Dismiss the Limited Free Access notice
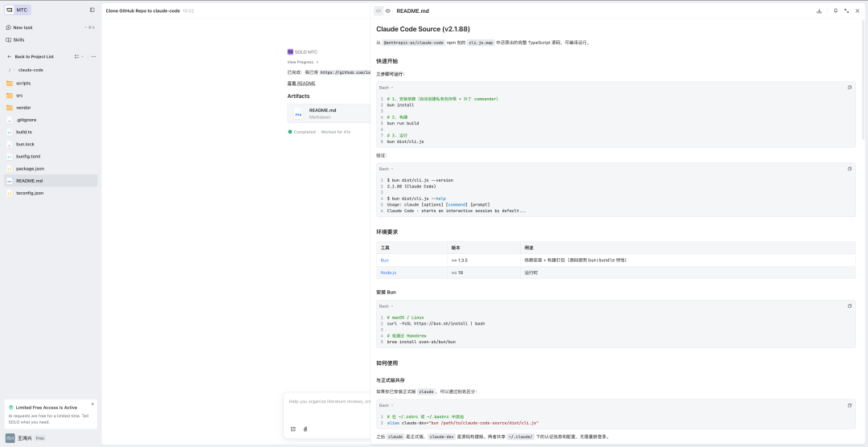This screenshot has width=868, height=447. pyautogui.click(x=92, y=404)
